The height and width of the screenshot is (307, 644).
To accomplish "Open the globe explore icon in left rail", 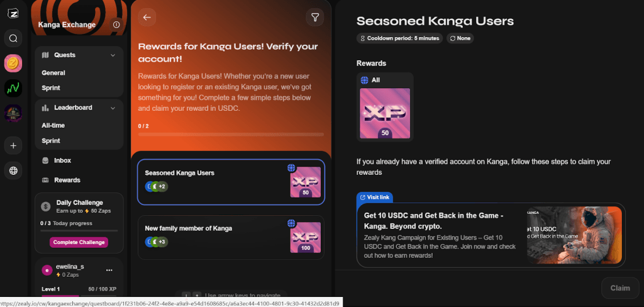I will [13, 170].
